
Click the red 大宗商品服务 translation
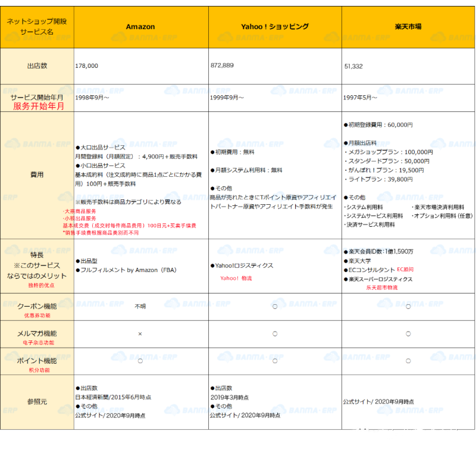pos(80,211)
